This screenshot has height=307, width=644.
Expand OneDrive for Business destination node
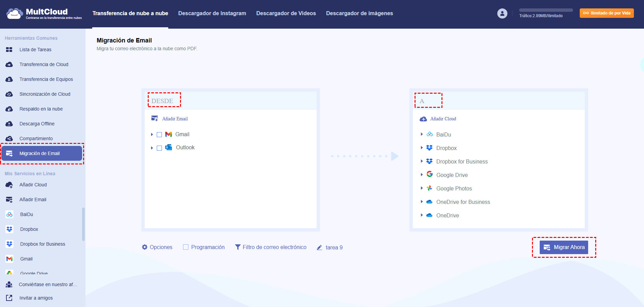coord(422,202)
